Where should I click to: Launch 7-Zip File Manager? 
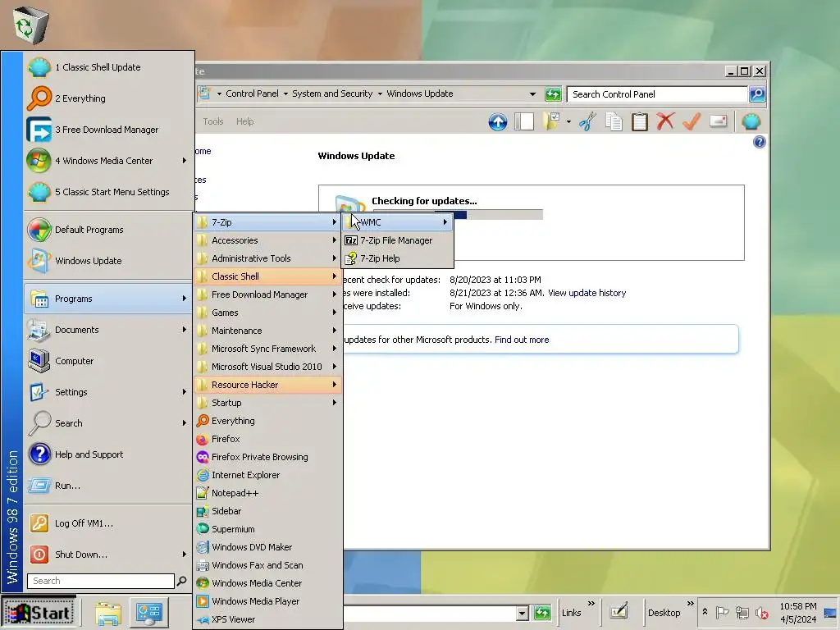click(398, 240)
